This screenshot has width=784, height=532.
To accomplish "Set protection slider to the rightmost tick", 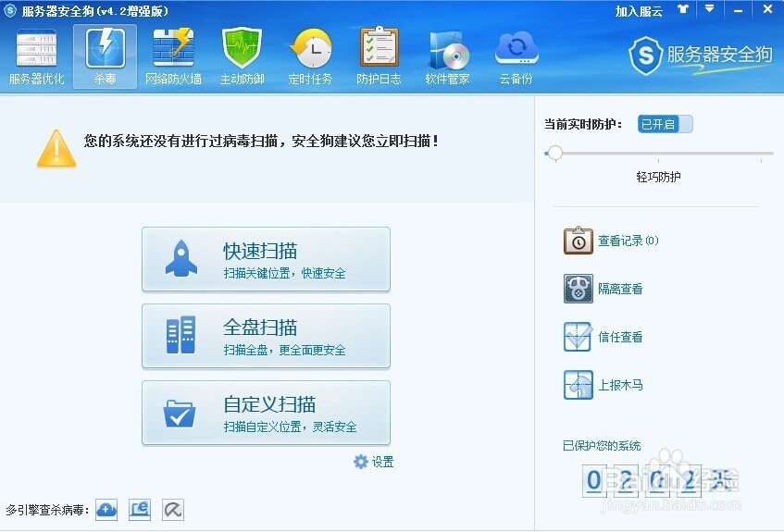I will 761,154.
